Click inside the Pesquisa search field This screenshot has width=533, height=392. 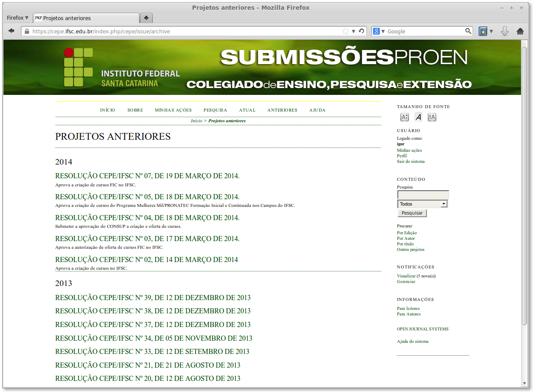423,194
